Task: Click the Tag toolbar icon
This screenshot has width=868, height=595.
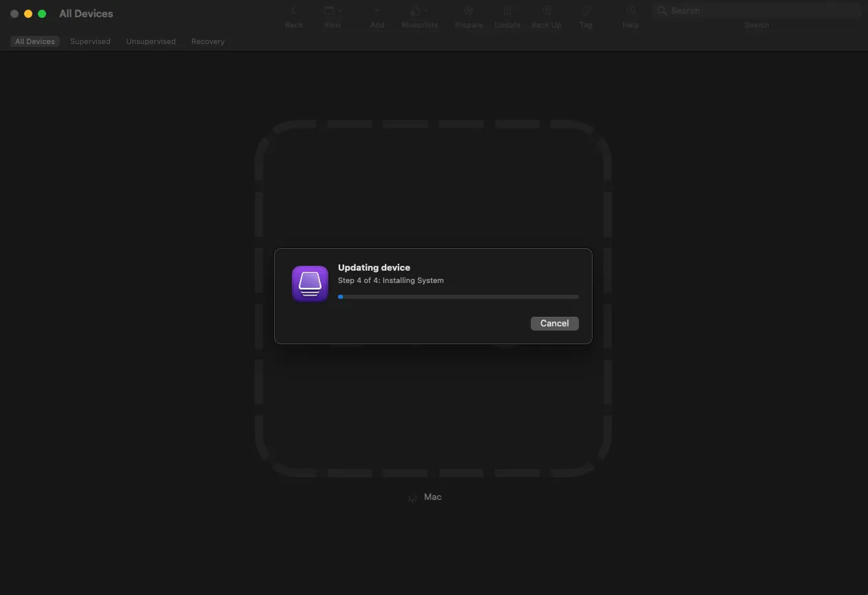Action: pyautogui.click(x=586, y=11)
